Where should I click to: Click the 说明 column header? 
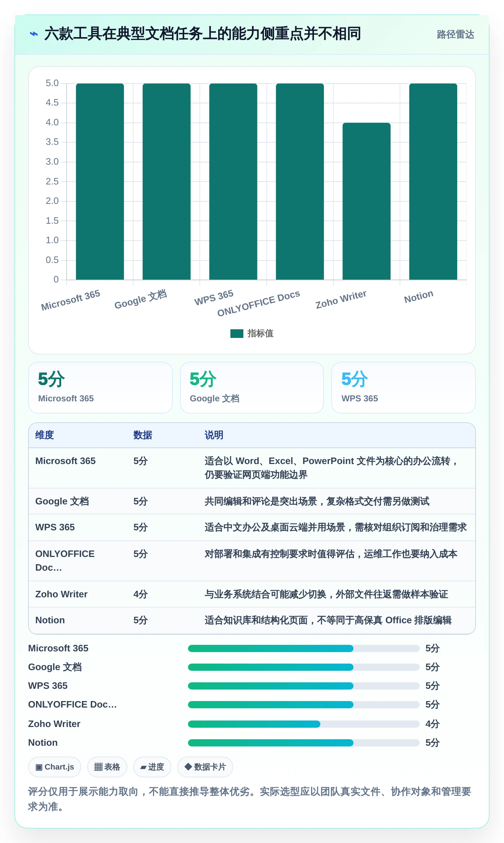214,435
